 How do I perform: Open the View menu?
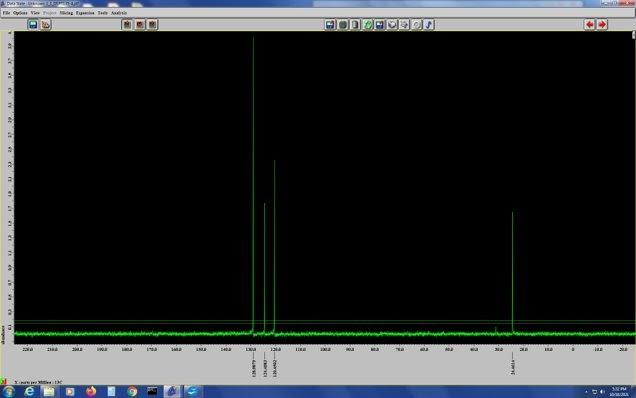(35, 13)
